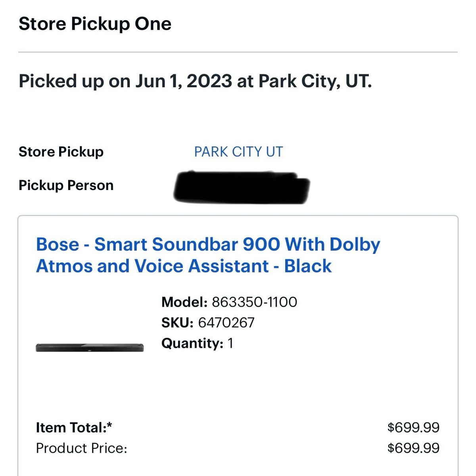The height and width of the screenshot is (476, 476).
Task: Select model number 863350-1100
Action: pyautogui.click(x=254, y=302)
